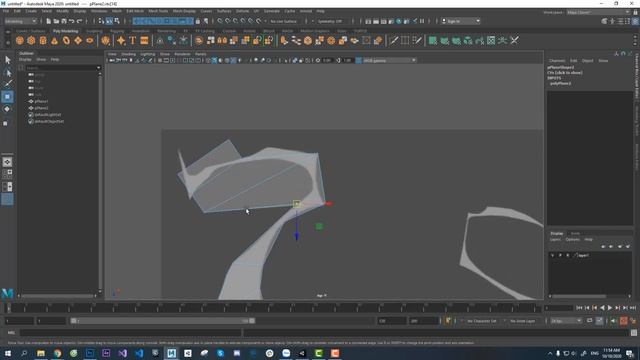Click the Select tool arrow in toolbox
The width and height of the screenshot is (640, 360).
[x=7, y=60]
